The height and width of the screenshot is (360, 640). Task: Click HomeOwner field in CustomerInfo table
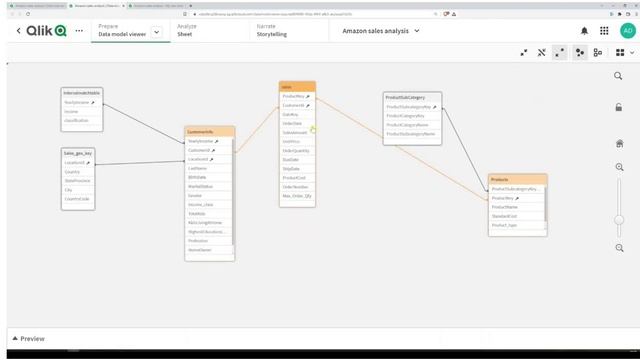tap(208, 250)
